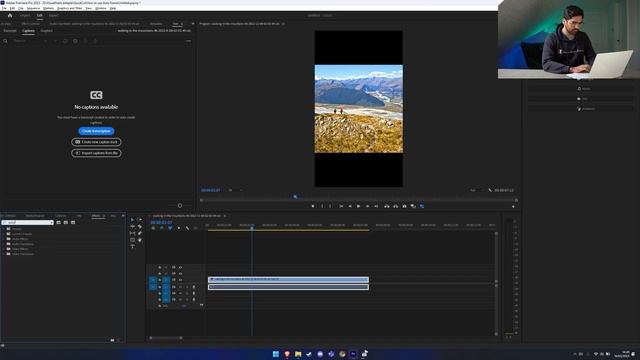Select the Slip tool

[x=132, y=233]
